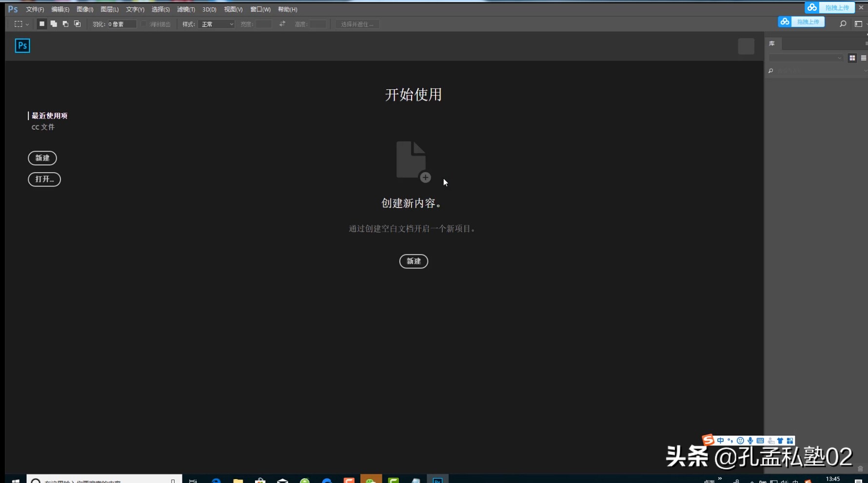Click the Ps home screen logo icon
This screenshot has width=868, height=483.
[x=22, y=45]
